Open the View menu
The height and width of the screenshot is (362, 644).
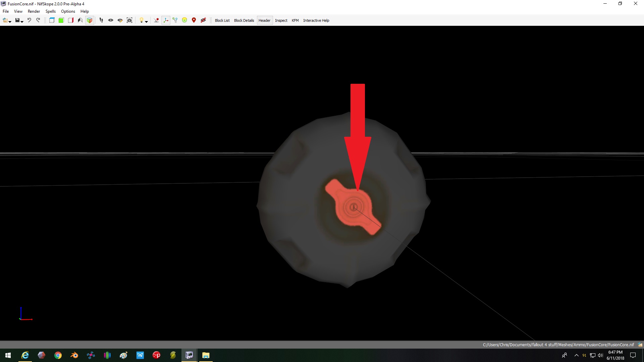tap(18, 11)
